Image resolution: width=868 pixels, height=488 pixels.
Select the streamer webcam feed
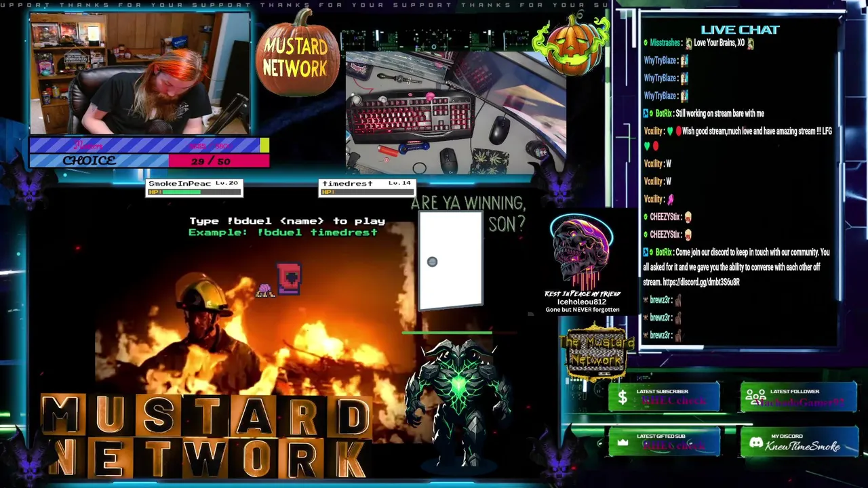coord(140,74)
